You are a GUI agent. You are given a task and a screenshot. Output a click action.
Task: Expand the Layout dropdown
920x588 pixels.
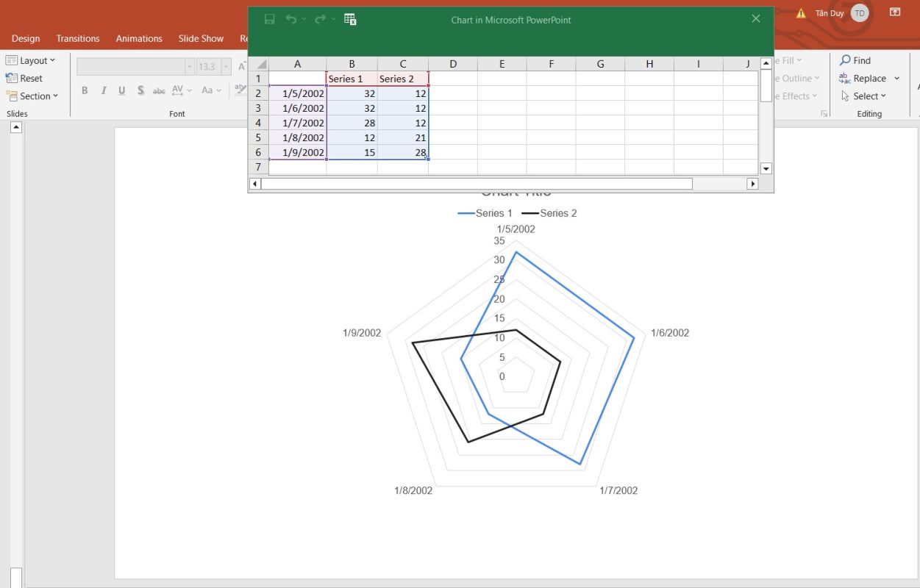30,61
